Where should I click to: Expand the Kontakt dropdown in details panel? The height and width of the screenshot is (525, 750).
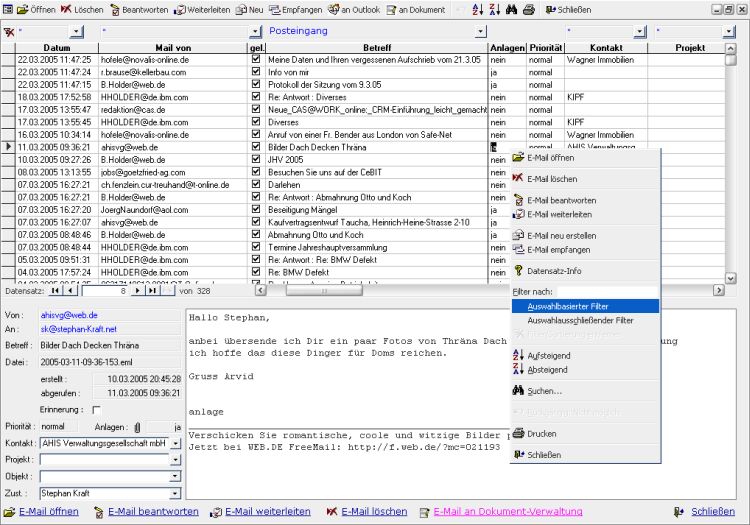pos(176,443)
